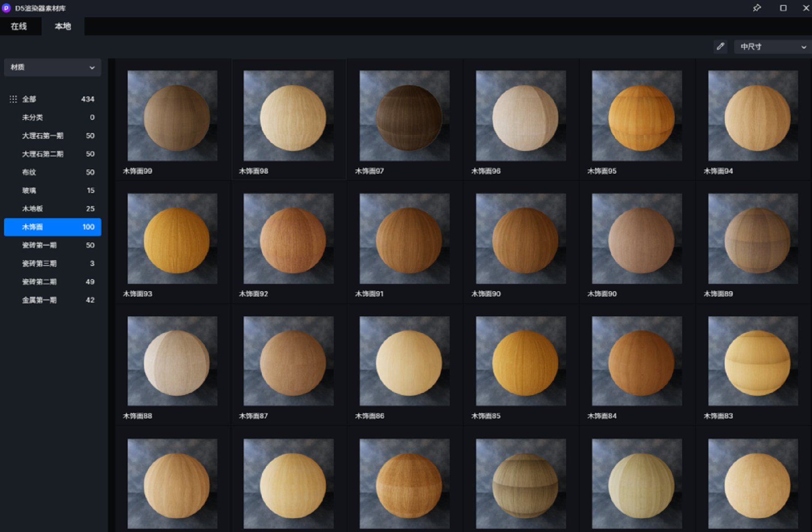Click the pencil edit icon
This screenshot has height=532, width=812.
(720, 46)
